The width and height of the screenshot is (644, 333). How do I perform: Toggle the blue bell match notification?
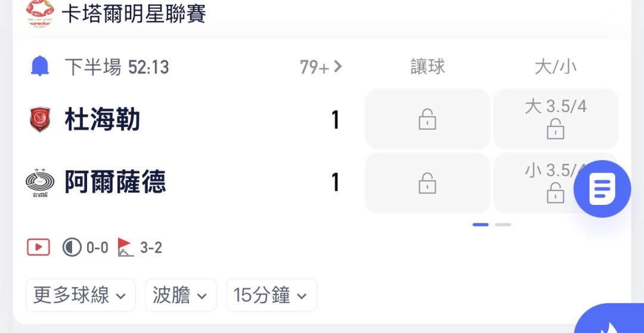[40, 66]
